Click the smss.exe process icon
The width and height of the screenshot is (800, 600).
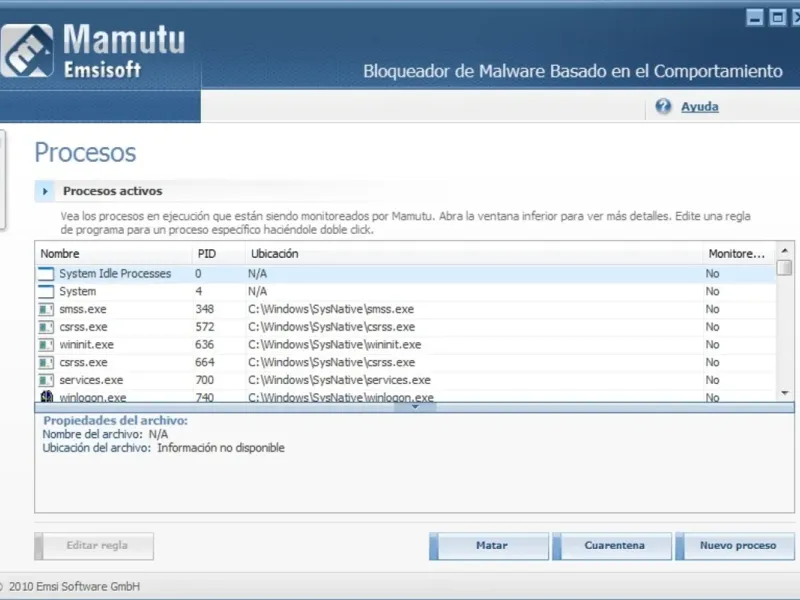tap(46, 309)
